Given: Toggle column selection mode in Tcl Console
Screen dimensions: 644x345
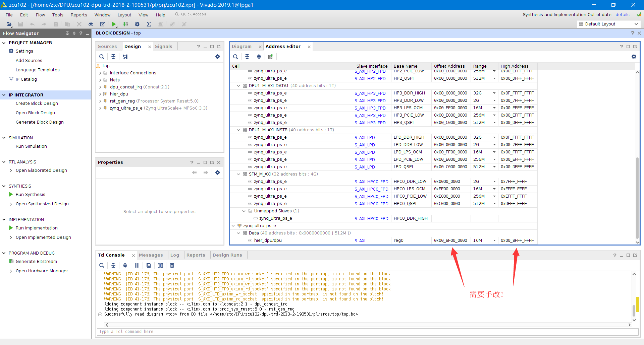Looking at the screenshot, I should (160, 265).
